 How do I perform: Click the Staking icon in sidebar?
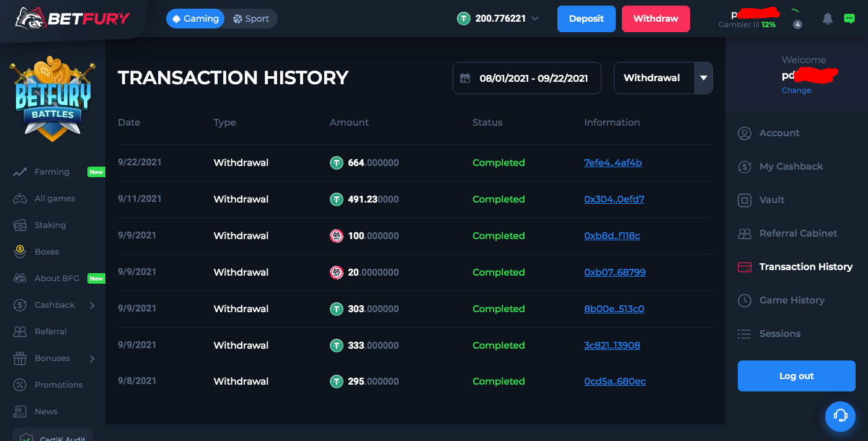point(20,225)
